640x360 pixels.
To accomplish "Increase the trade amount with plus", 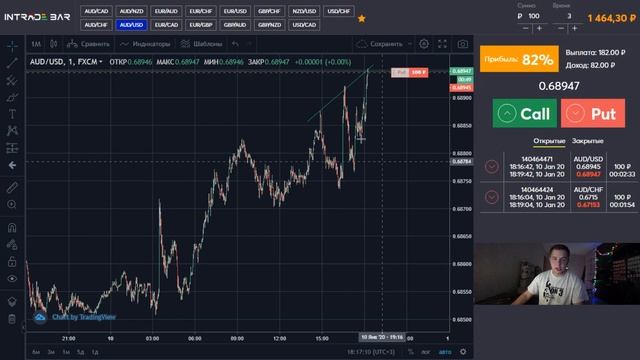I will coord(539,28).
